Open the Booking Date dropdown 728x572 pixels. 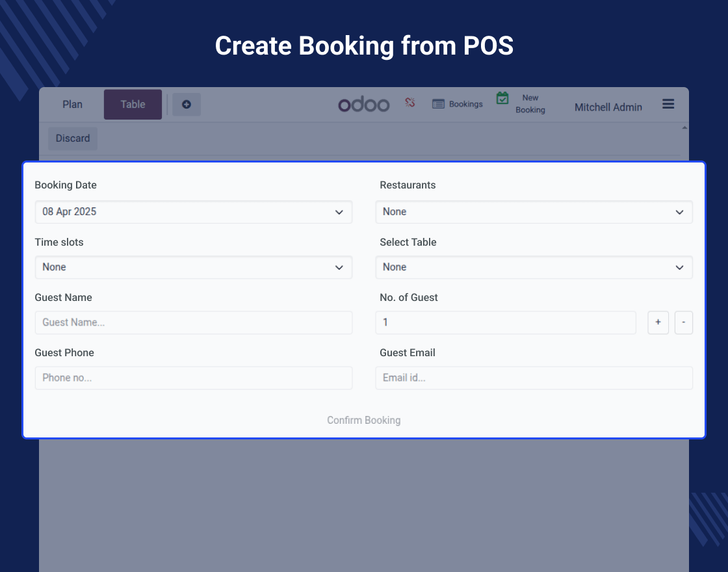tap(194, 212)
